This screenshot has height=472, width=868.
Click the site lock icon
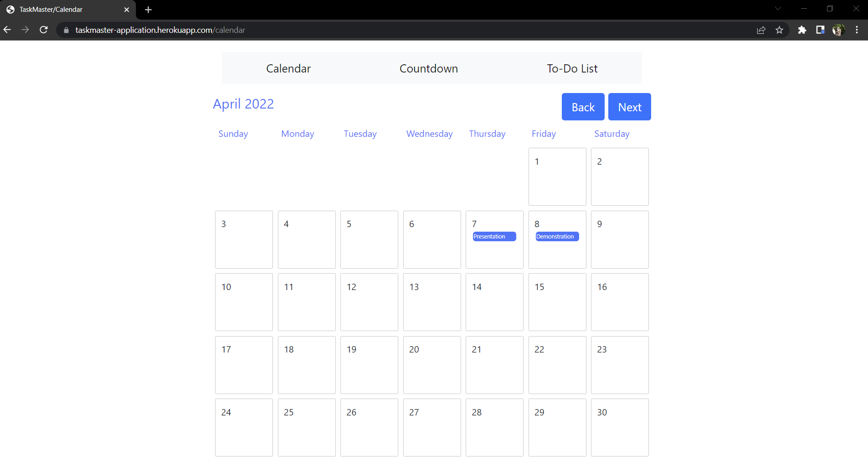(x=67, y=30)
